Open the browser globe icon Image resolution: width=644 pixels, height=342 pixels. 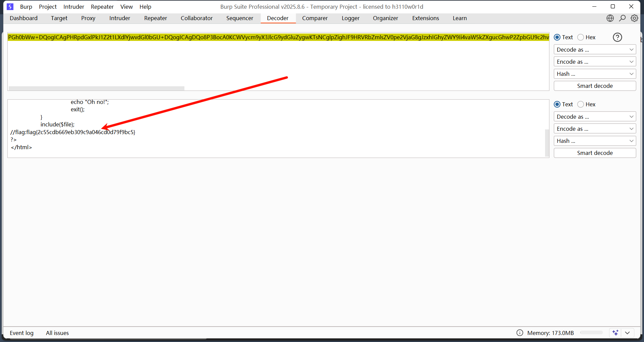pos(610,18)
